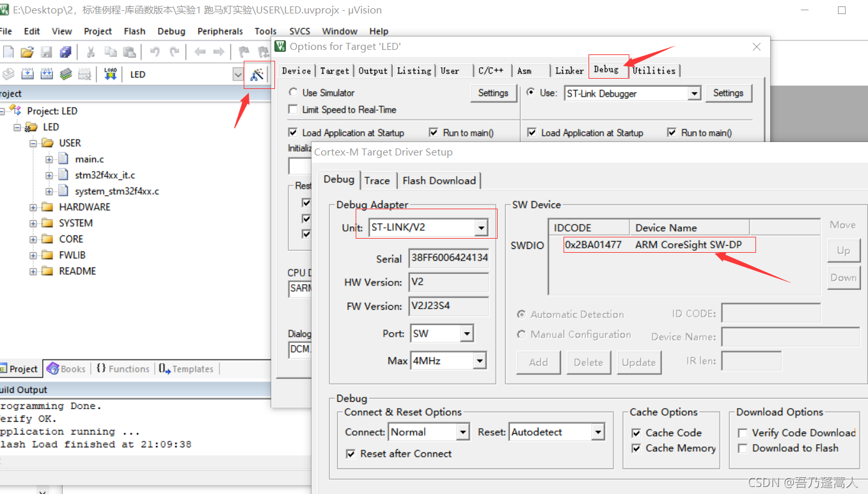Click the stm32f4xx_it.c file icon
This screenshot has height=494, width=868.
coord(63,175)
